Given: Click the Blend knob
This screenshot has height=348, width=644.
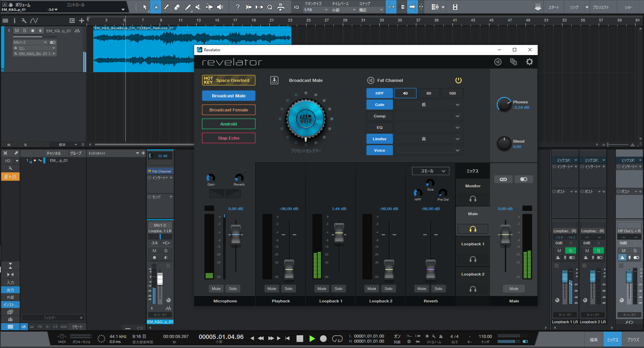Looking at the screenshot, I should (x=504, y=144).
